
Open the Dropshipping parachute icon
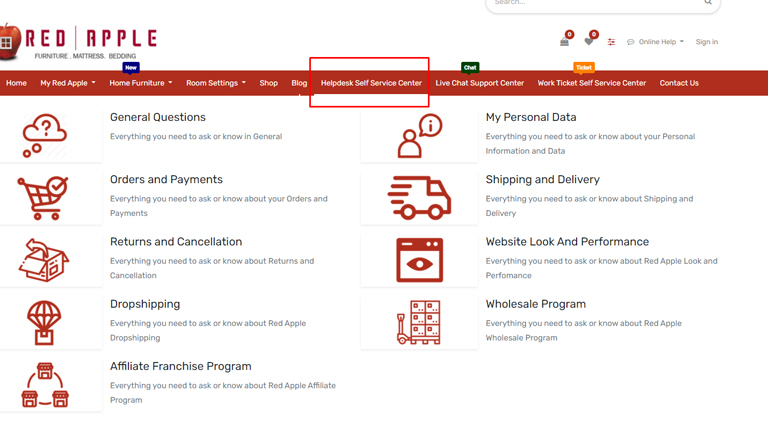(44, 322)
